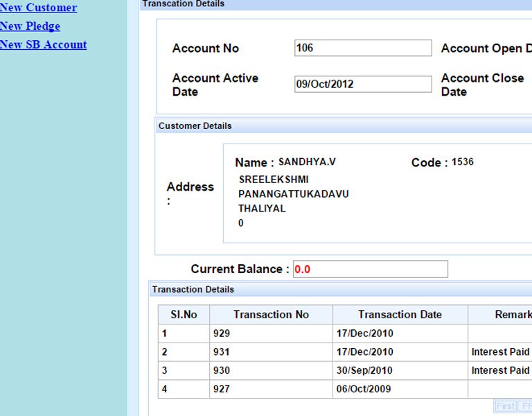Open the New SB Account link

43,44
